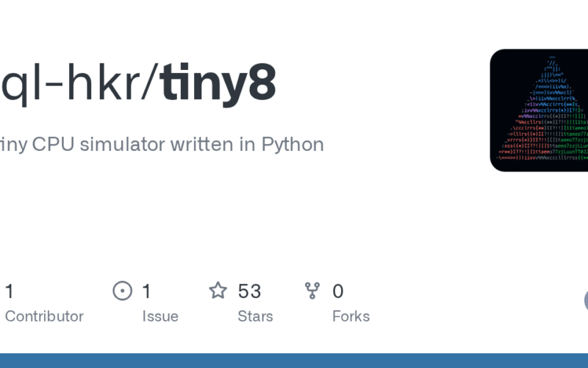Screen dimensions: 588x368
Task: Open the "Forks" label
Action: (351, 316)
